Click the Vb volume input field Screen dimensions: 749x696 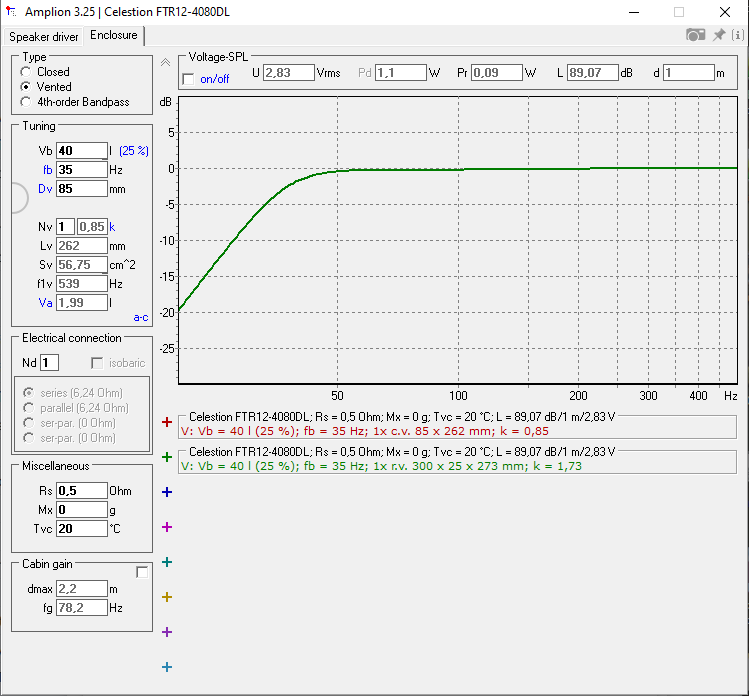click(82, 151)
